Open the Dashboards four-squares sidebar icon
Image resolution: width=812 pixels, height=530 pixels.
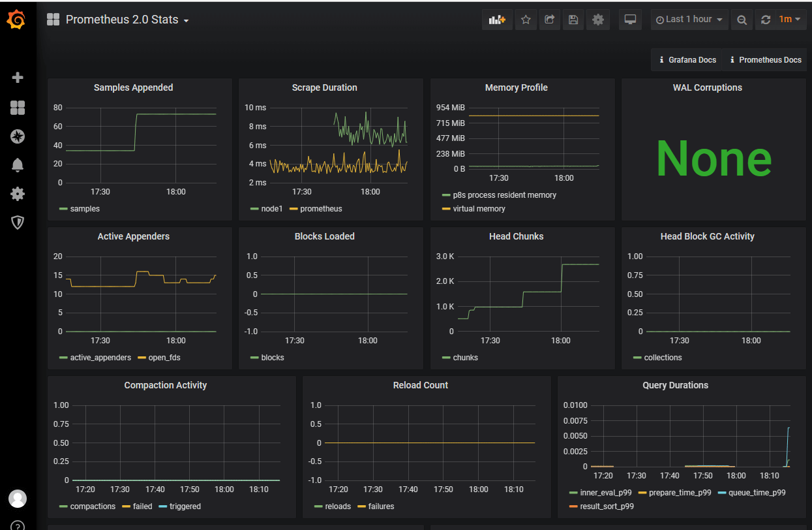pyautogui.click(x=18, y=108)
